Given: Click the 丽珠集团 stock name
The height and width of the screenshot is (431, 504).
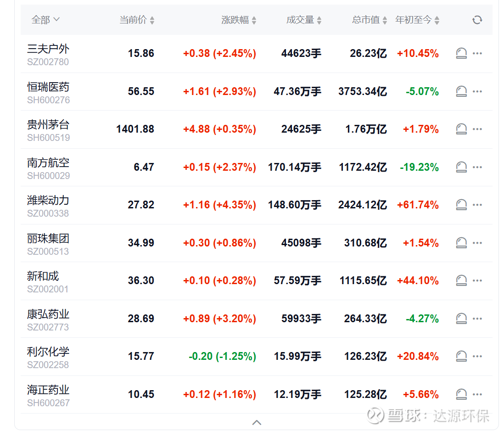Looking at the screenshot, I should [x=48, y=239].
